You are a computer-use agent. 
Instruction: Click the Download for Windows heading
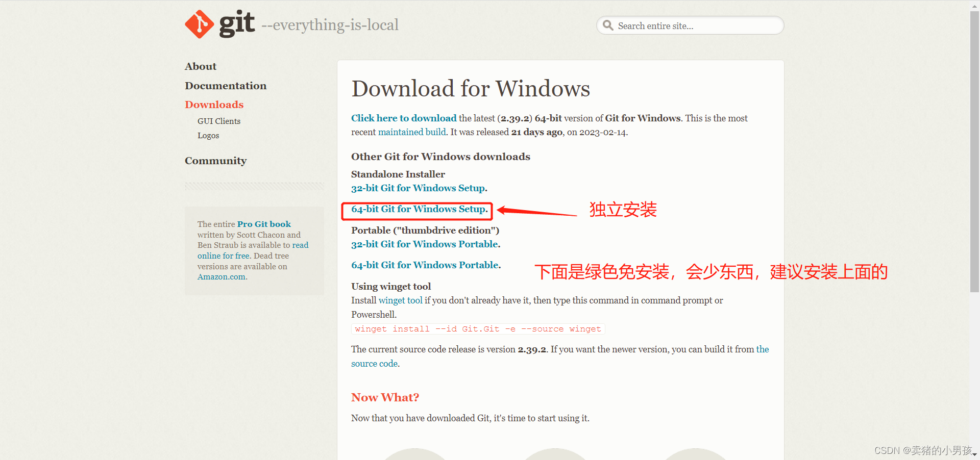tap(471, 89)
